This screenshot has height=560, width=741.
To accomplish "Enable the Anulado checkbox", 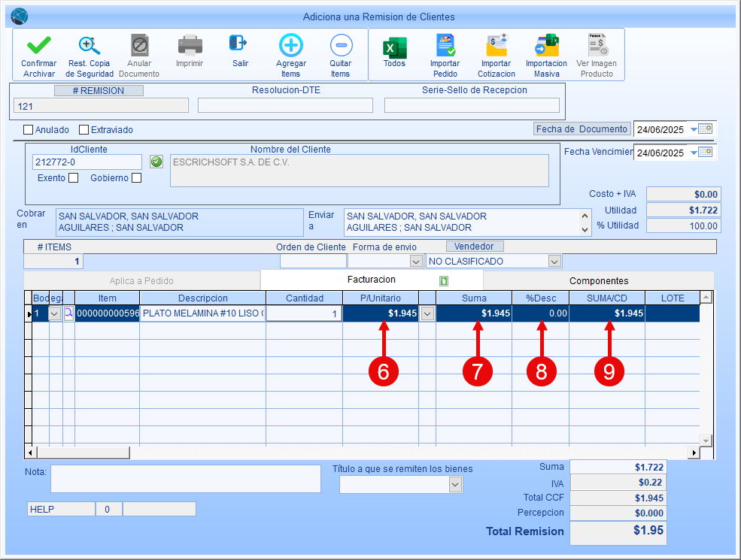I will pos(29,130).
